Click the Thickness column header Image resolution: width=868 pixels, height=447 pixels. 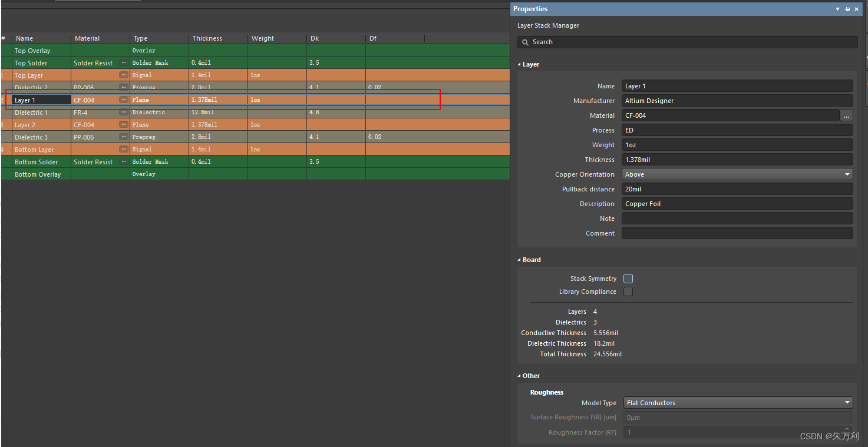tap(207, 38)
